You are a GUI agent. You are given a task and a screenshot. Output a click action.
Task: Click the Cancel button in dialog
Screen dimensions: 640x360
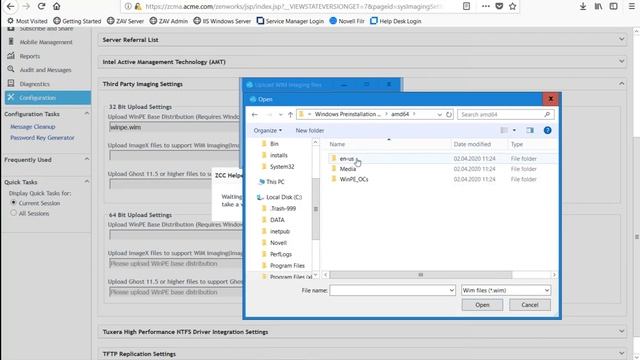point(530,305)
